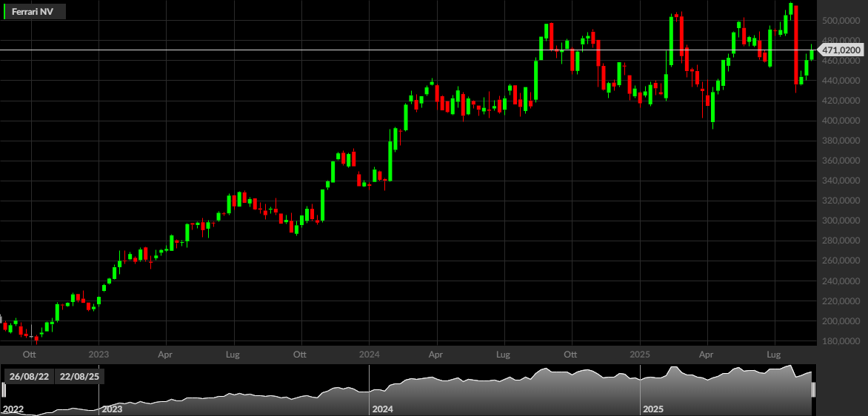This screenshot has width=868, height=416.
Task: Click the 2024 label in the navigator
Action: 382,410
